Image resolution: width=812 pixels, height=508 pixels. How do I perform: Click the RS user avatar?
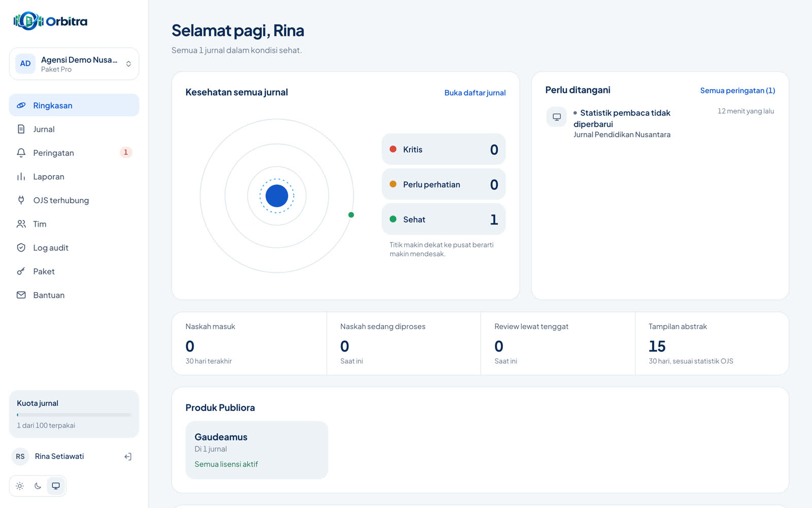coord(20,456)
